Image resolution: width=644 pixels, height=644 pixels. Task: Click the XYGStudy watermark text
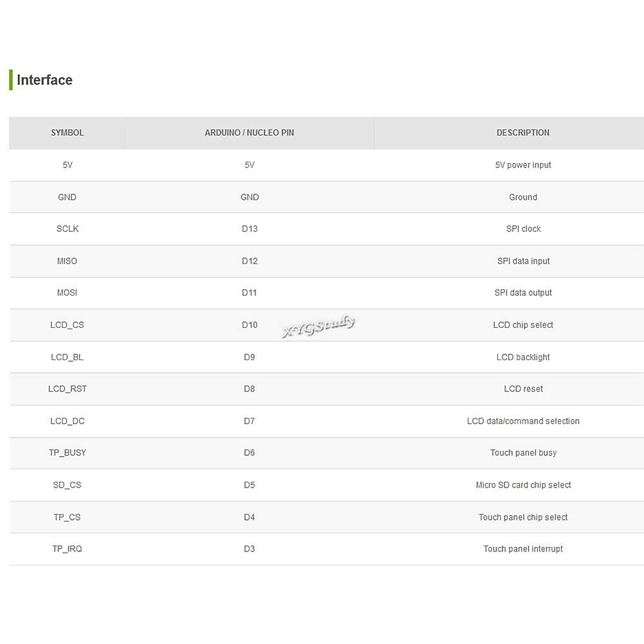pos(318,326)
